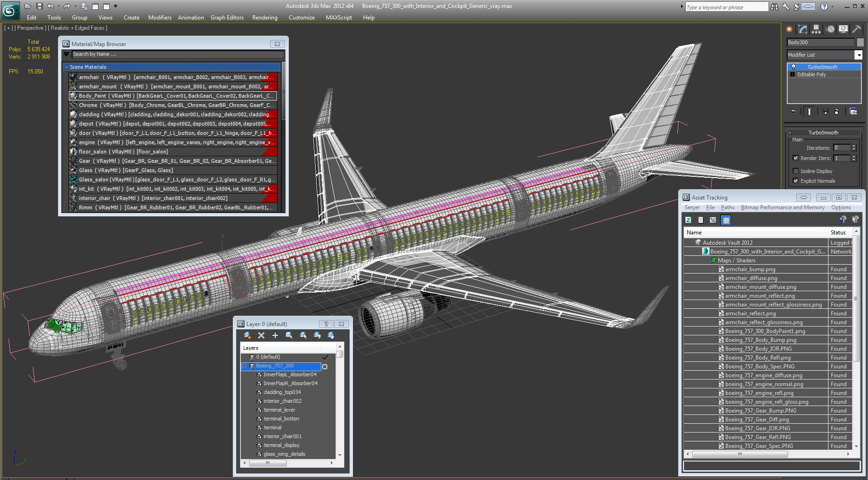Open Bitmap Performance and Memory menu
This screenshot has width=868, height=480.
pos(782,207)
